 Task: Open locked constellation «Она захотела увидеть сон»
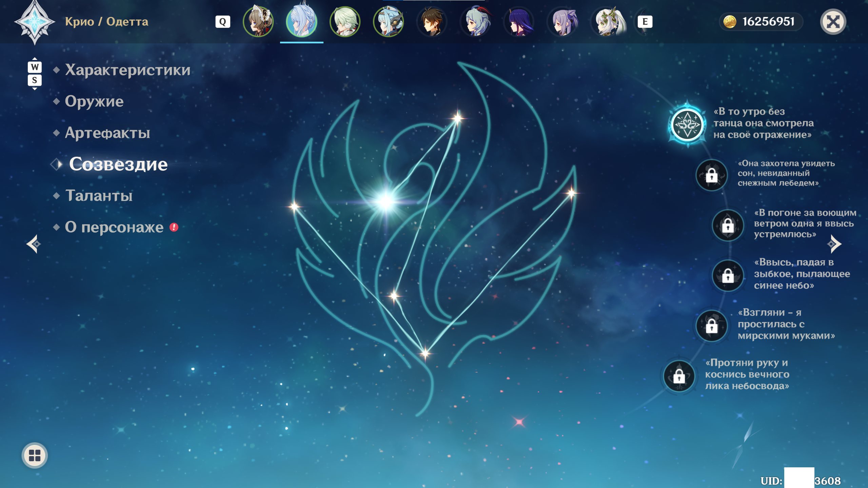(712, 175)
